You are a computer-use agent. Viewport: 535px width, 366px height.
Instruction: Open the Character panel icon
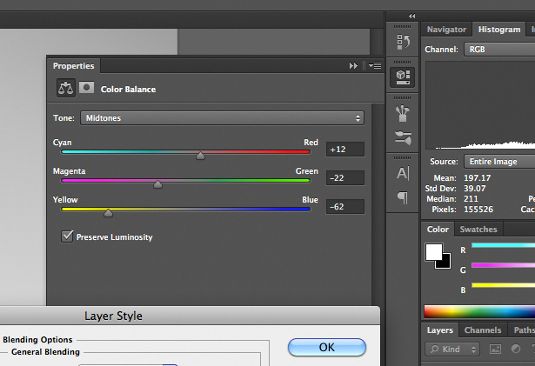[403, 173]
